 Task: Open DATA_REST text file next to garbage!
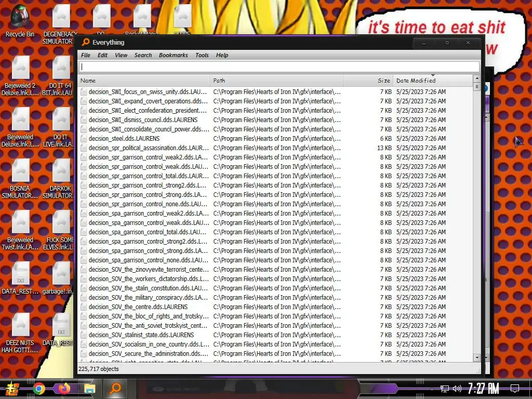pos(20,278)
